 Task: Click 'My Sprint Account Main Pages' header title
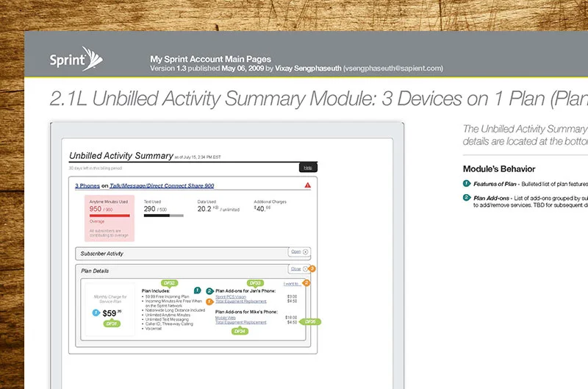tap(210, 59)
